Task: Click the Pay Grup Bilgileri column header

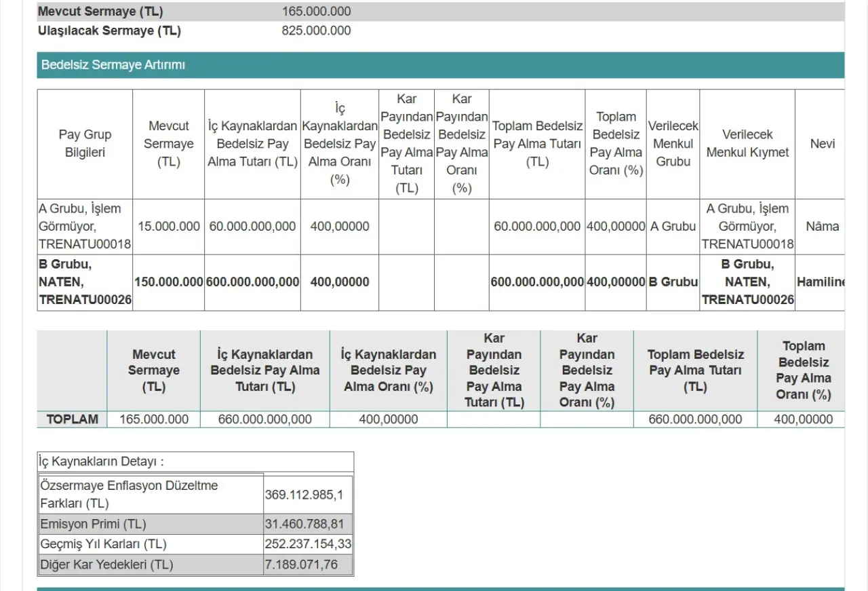Action: (85, 144)
